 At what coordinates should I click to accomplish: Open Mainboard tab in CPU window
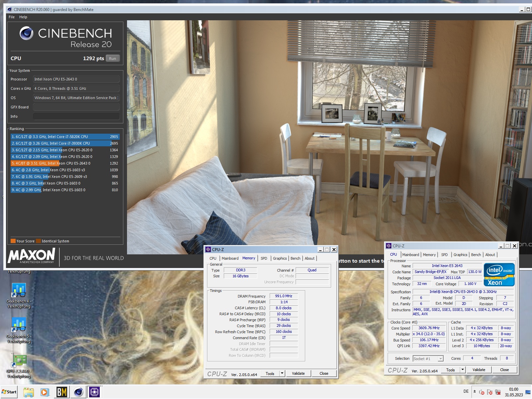[411, 255]
